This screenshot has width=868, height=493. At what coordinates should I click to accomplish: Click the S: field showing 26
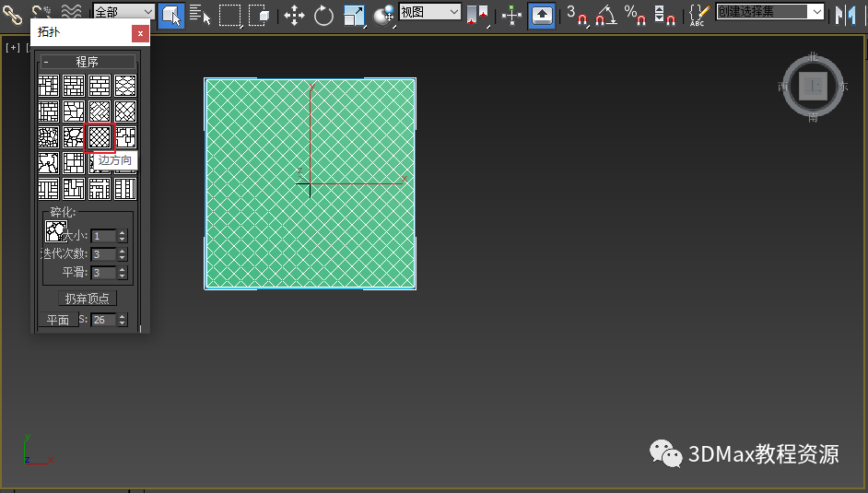pos(103,319)
